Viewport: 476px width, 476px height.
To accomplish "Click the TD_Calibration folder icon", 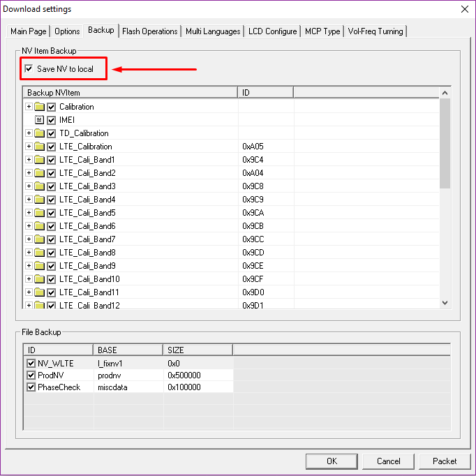I will pos(39,133).
